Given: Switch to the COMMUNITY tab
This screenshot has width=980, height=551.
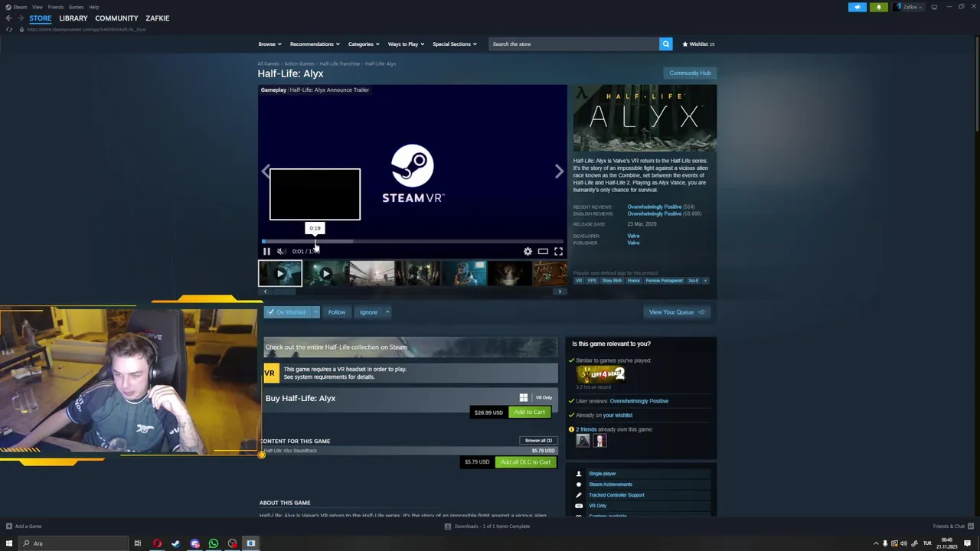Looking at the screenshot, I should (x=116, y=18).
